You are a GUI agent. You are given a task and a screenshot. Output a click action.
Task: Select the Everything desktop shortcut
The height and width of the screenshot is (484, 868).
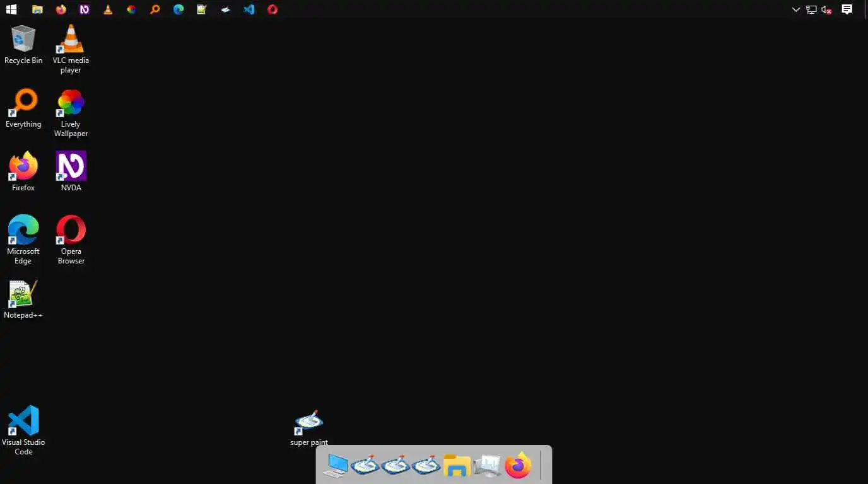point(23,108)
